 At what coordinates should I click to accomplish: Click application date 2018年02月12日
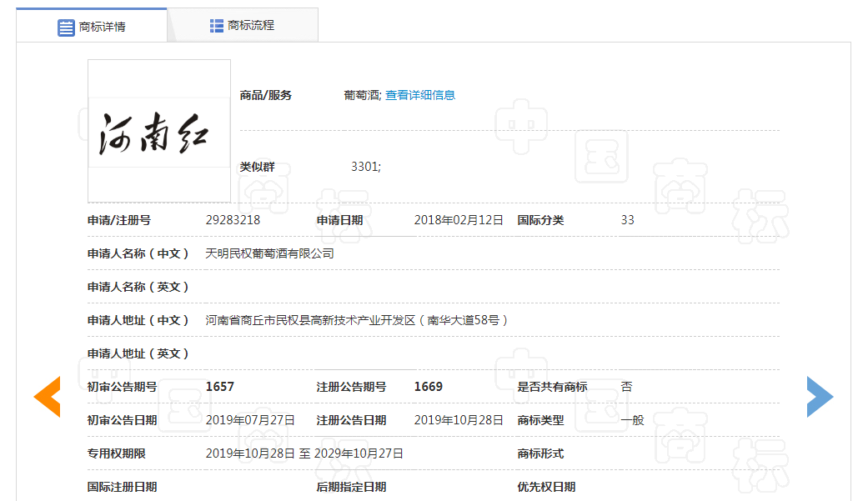pyautogui.click(x=459, y=220)
